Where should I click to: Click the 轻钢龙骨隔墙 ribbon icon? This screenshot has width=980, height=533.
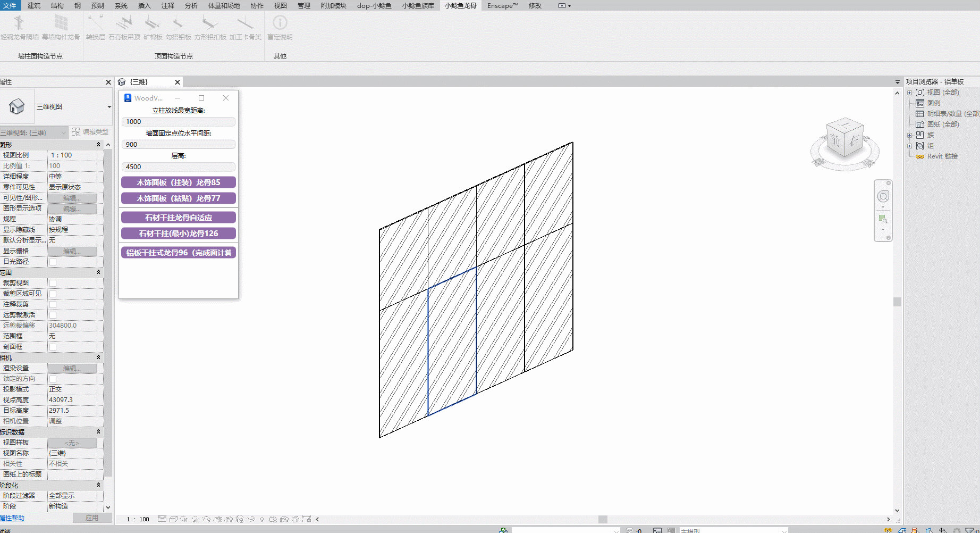[19, 24]
